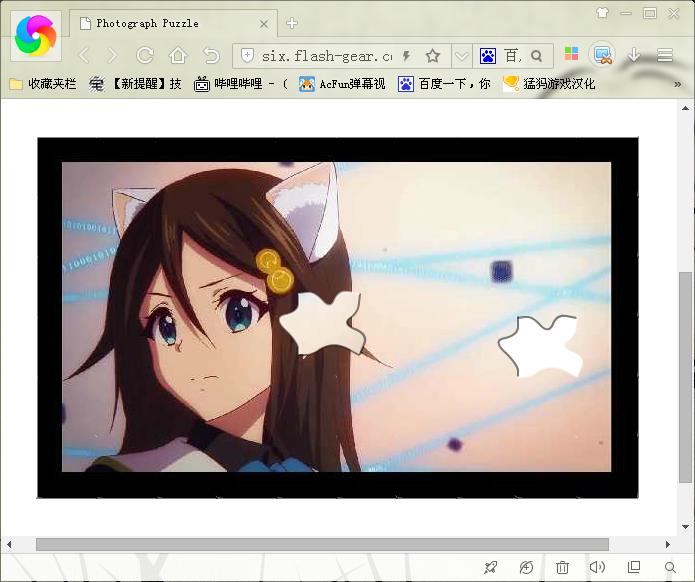The width and height of the screenshot is (695, 582).
Task: Click the undo close tab arrow
Action: [x=211, y=56]
